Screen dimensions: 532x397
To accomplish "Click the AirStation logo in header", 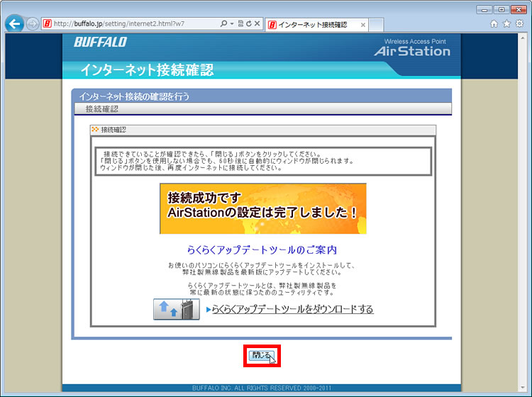I will click(412, 47).
